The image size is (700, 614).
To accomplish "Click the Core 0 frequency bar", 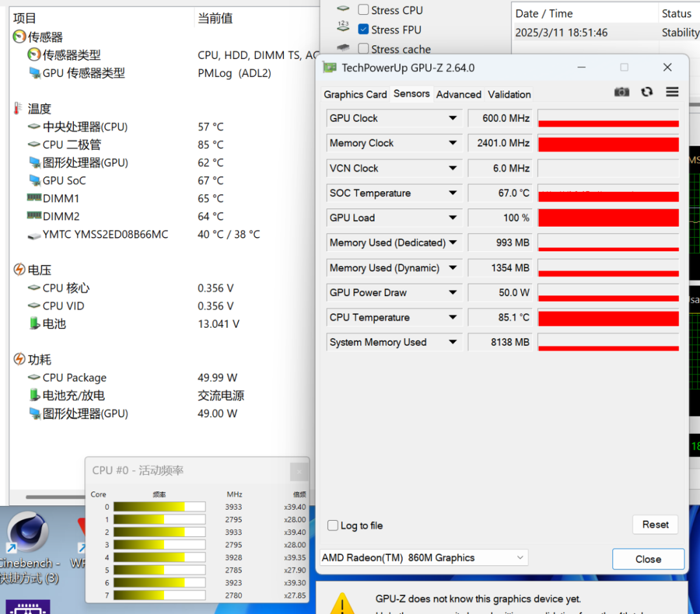I will [159, 507].
